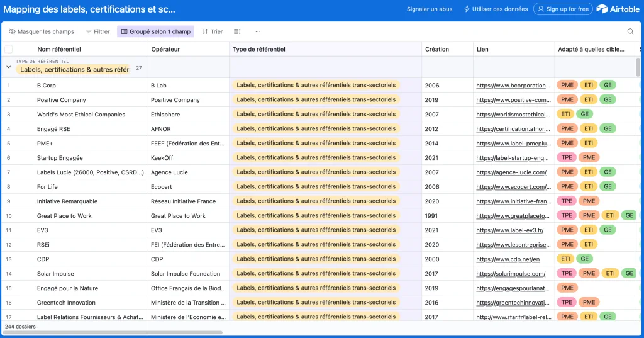
Task: Click the TPE tag in Startup Engagée row
Action: 567,157
